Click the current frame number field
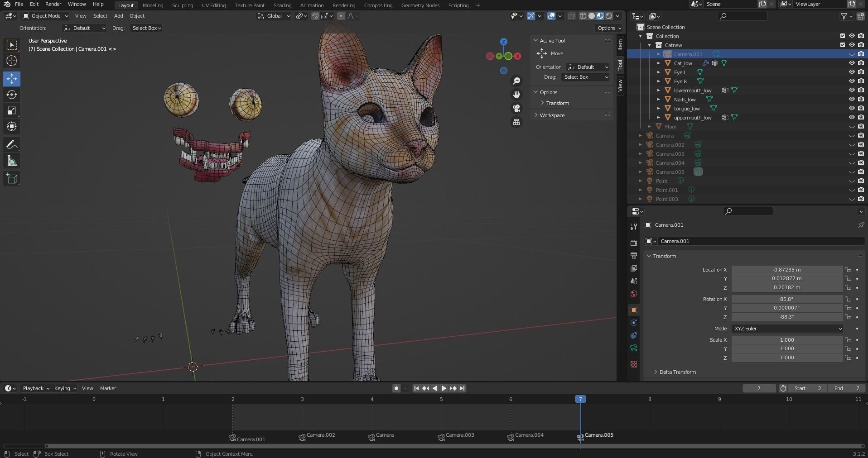868x458 pixels. pos(759,388)
